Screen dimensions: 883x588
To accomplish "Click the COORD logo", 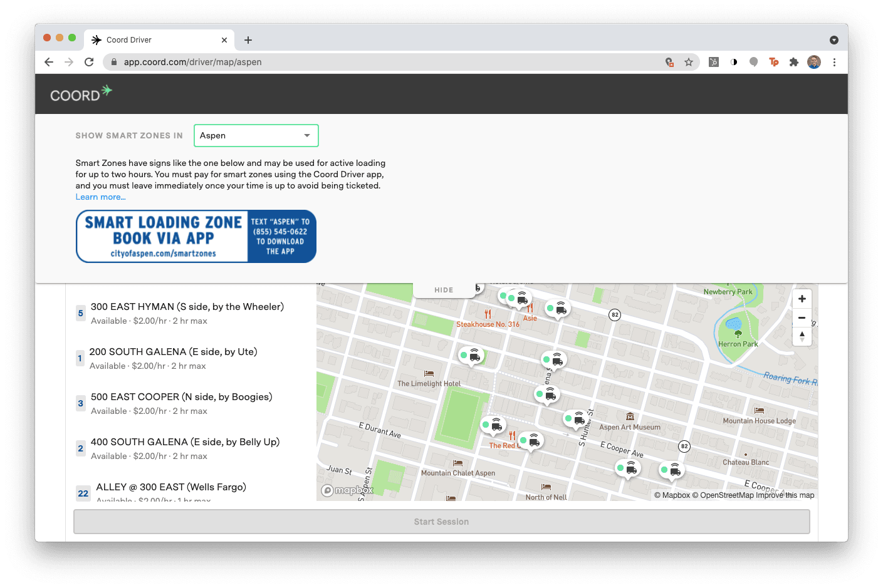I will (x=81, y=94).
